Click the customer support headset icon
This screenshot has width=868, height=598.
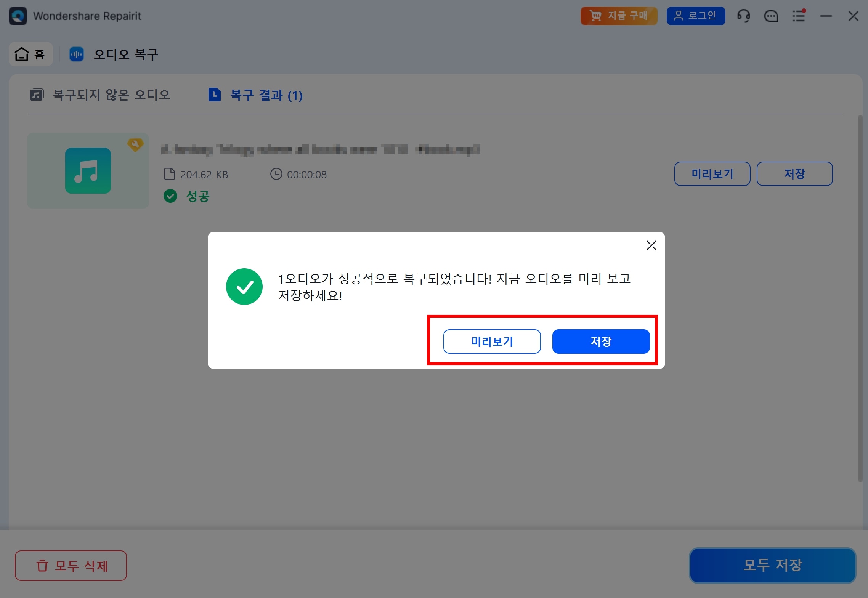pyautogui.click(x=743, y=16)
